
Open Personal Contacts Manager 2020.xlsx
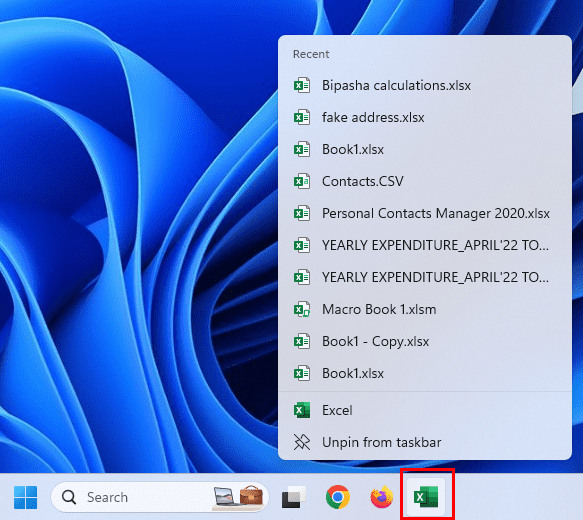click(x=425, y=213)
